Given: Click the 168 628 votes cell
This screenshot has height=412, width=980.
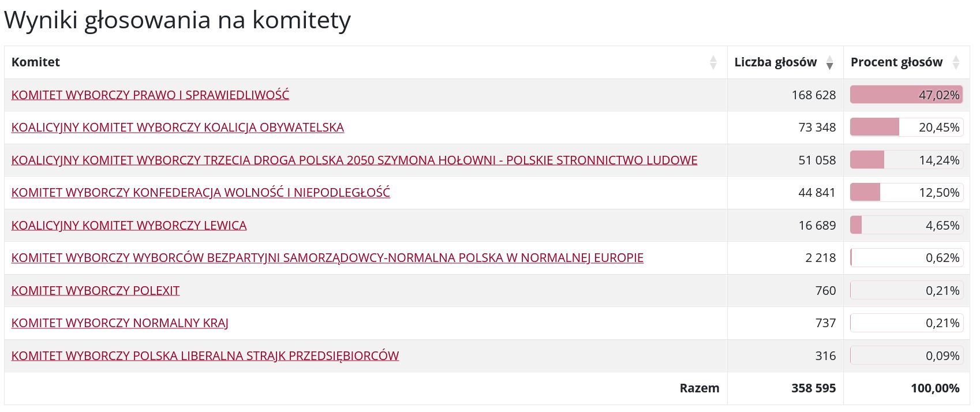Looking at the screenshot, I should (x=813, y=95).
